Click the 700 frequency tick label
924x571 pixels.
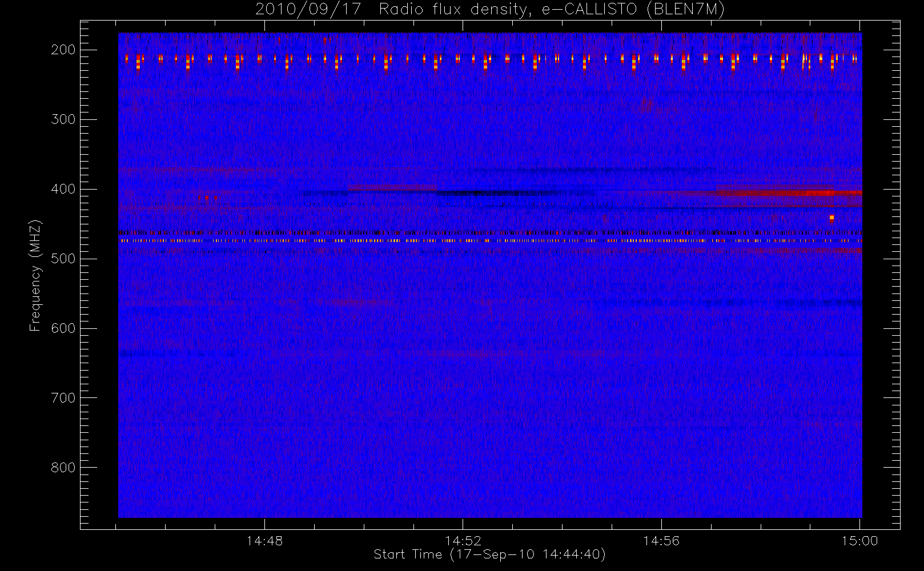63,398
